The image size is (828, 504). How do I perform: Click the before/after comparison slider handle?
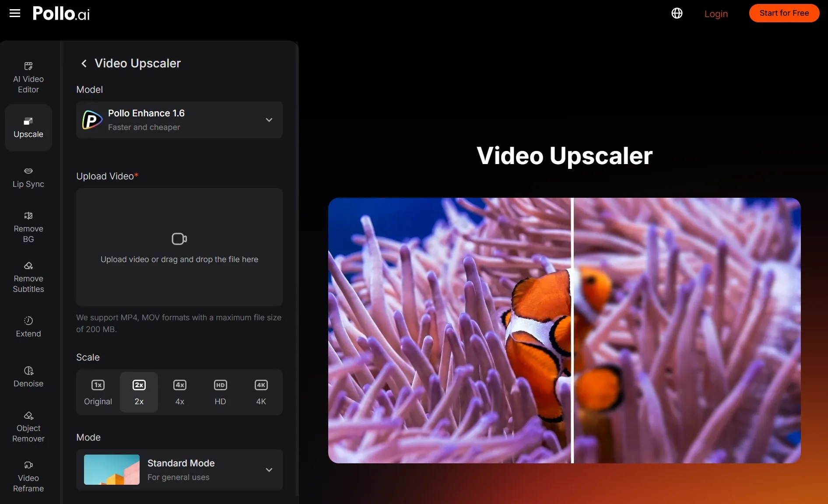(x=572, y=330)
